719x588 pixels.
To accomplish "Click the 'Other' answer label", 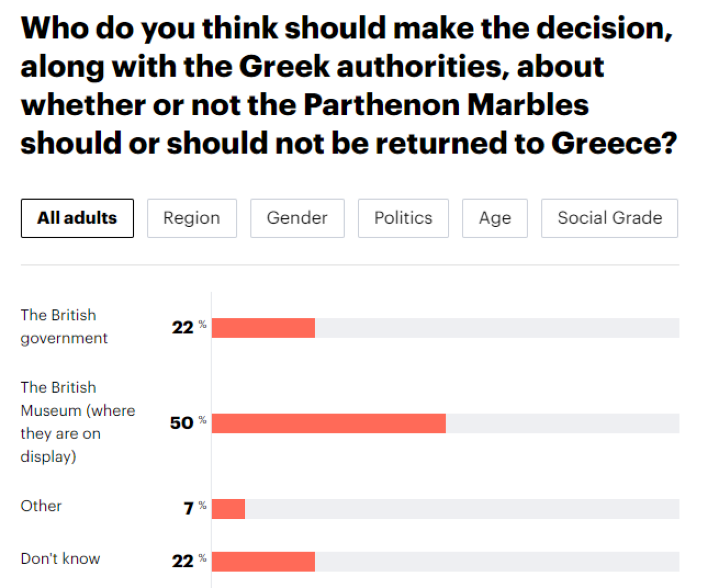I will point(41,506).
